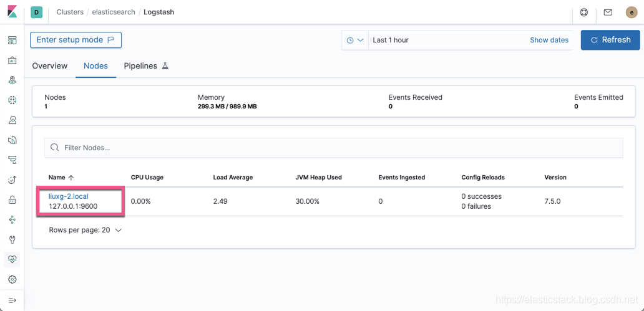Image resolution: width=644 pixels, height=311 pixels.
Task: Focus the Filter Nodes search field
Action: pyautogui.click(x=333, y=148)
